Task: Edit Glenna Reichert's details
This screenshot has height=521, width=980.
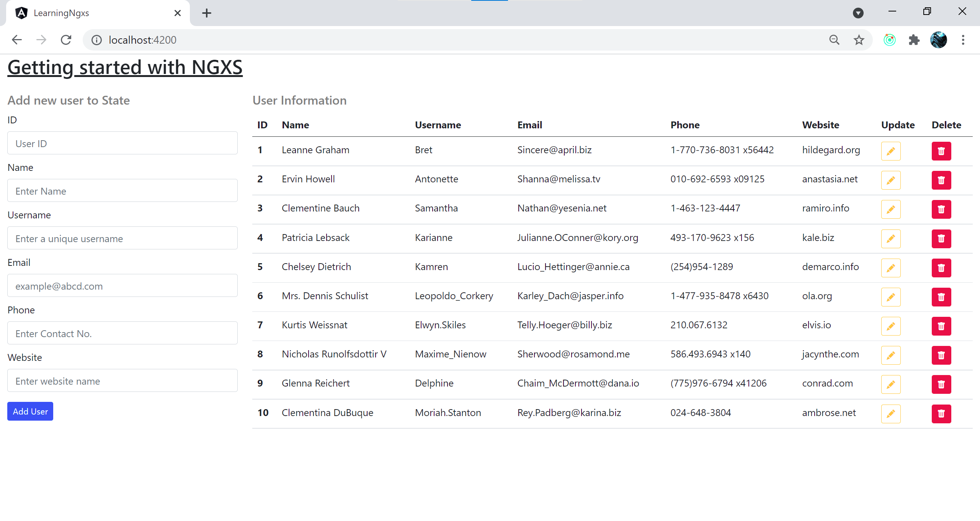Action: 891,384
